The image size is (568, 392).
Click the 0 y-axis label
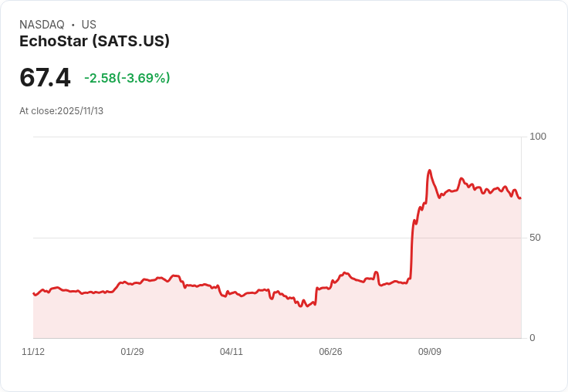click(x=532, y=338)
